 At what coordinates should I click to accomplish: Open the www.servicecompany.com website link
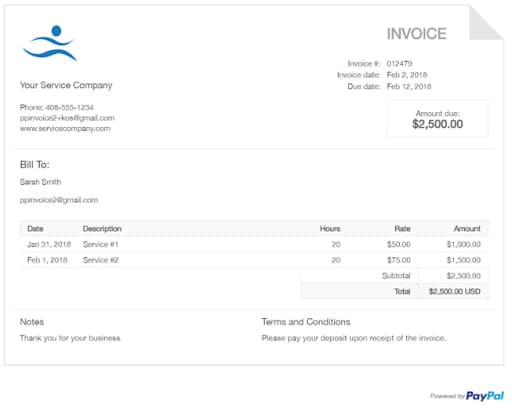(x=65, y=128)
